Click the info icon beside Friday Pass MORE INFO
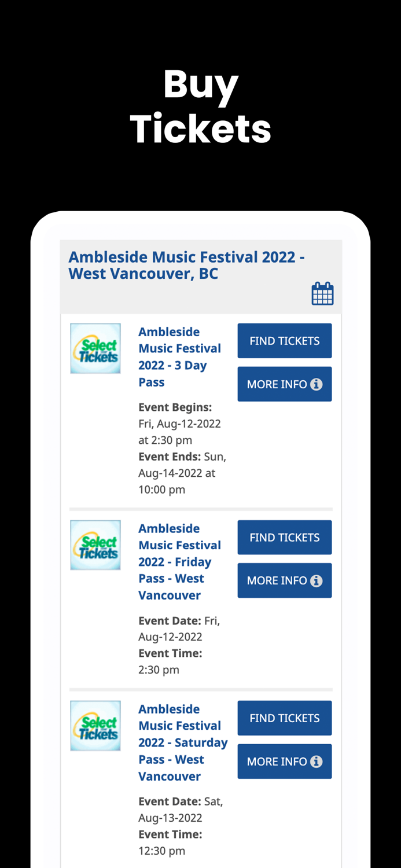Viewport: 401px width, 868px height. coord(316,580)
